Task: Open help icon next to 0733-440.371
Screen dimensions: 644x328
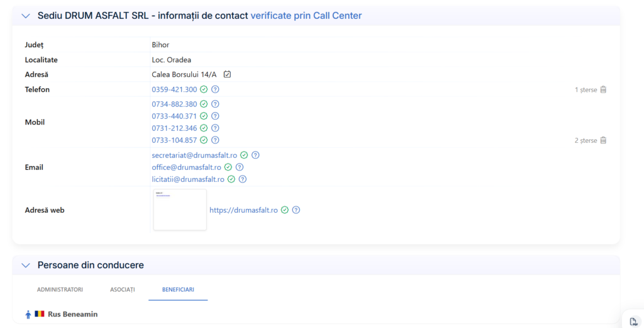Action: (215, 116)
